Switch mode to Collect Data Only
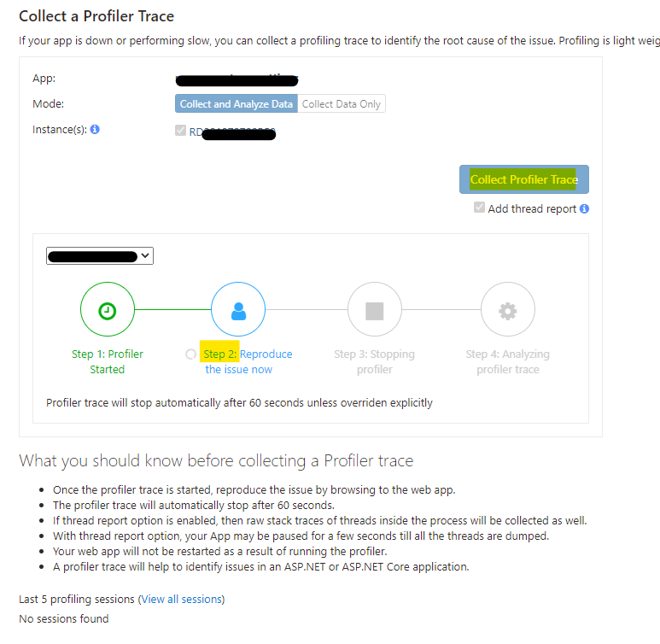This screenshot has height=644, width=660. point(342,104)
